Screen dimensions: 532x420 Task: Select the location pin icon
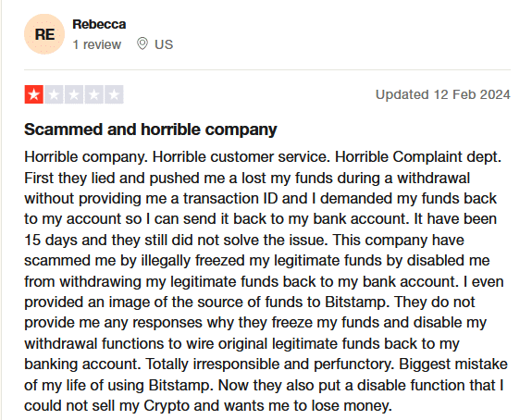tap(142, 43)
